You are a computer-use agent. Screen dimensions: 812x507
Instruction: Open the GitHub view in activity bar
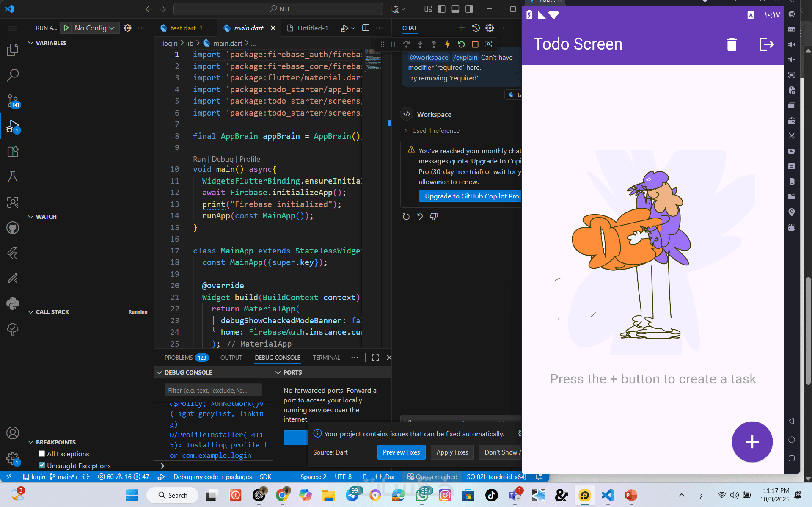click(x=13, y=228)
